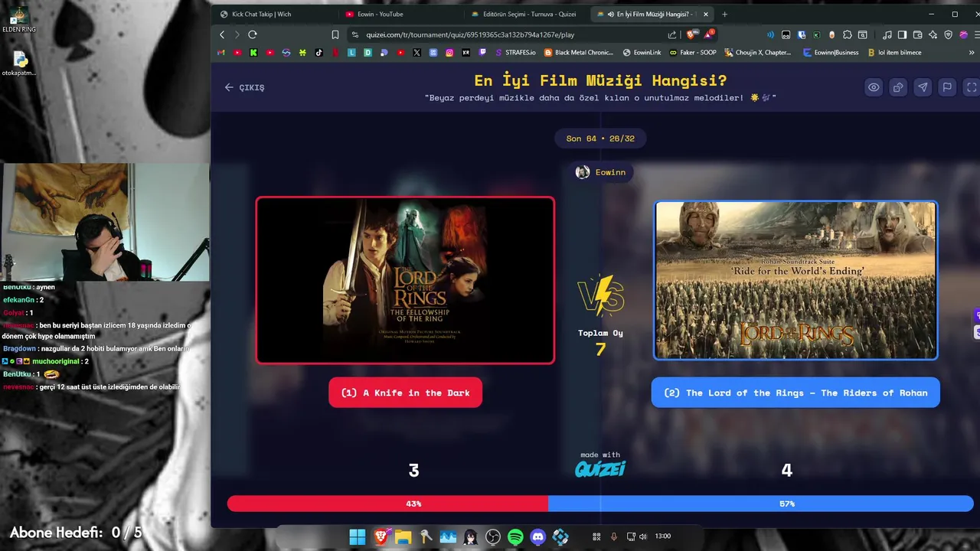The height and width of the screenshot is (551, 980).
Task: Open the Twitch bookmark icon
Action: [x=482, y=53]
